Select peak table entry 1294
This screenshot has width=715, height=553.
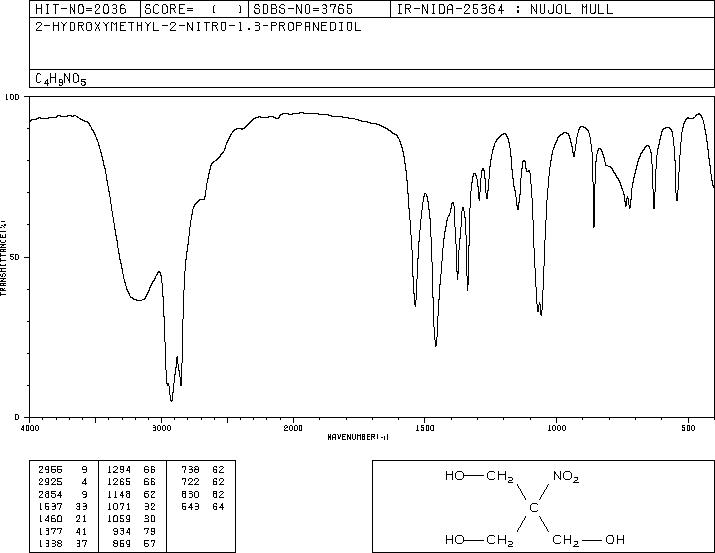tap(119, 470)
